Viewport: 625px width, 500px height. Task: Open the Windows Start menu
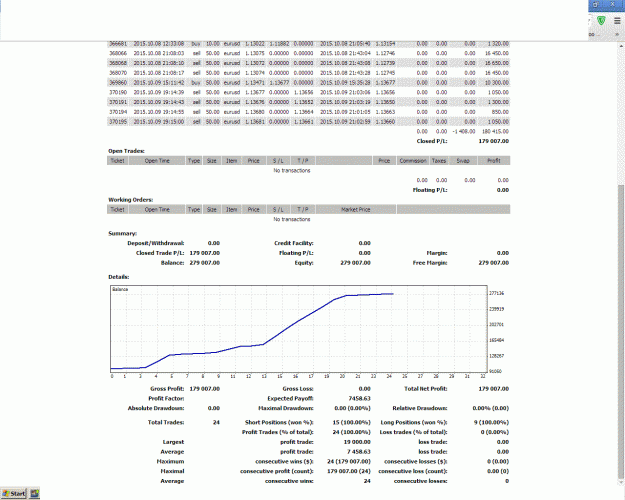pyautogui.click(x=13, y=494)
